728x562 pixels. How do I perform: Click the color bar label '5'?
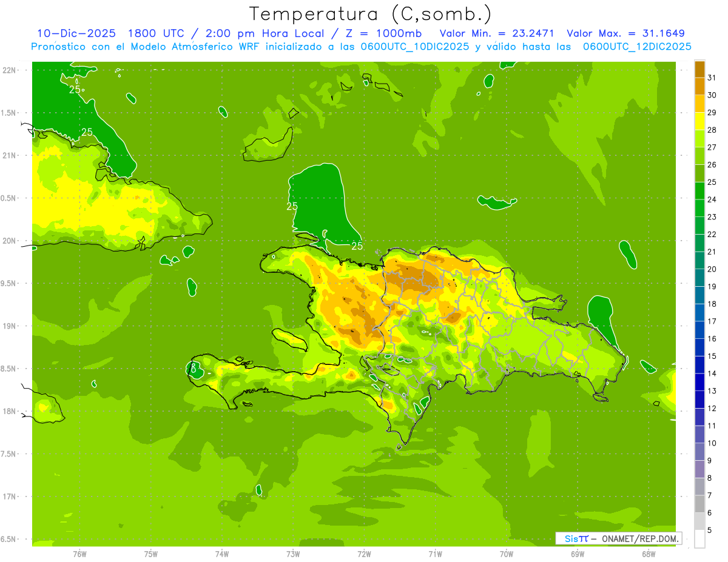[x=710, y=530]
